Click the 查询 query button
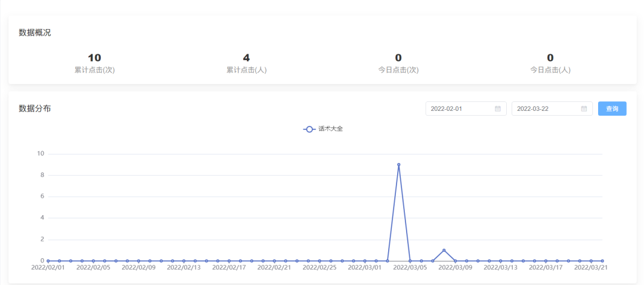This screenshot has width=644, height=285. (x=612, y=109)
